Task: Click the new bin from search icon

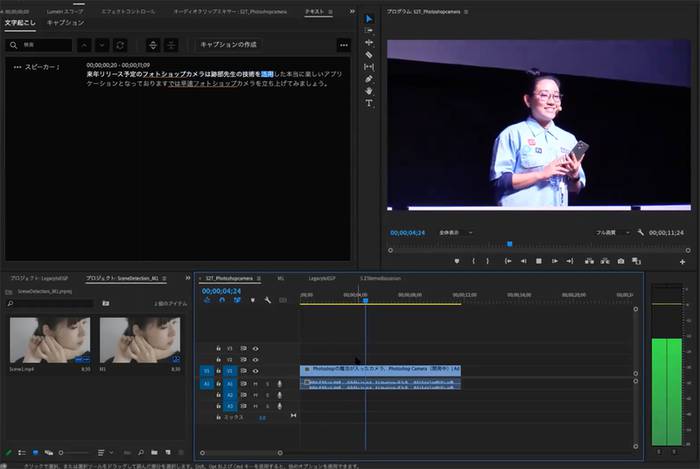Action: click(x=106, y=303)
